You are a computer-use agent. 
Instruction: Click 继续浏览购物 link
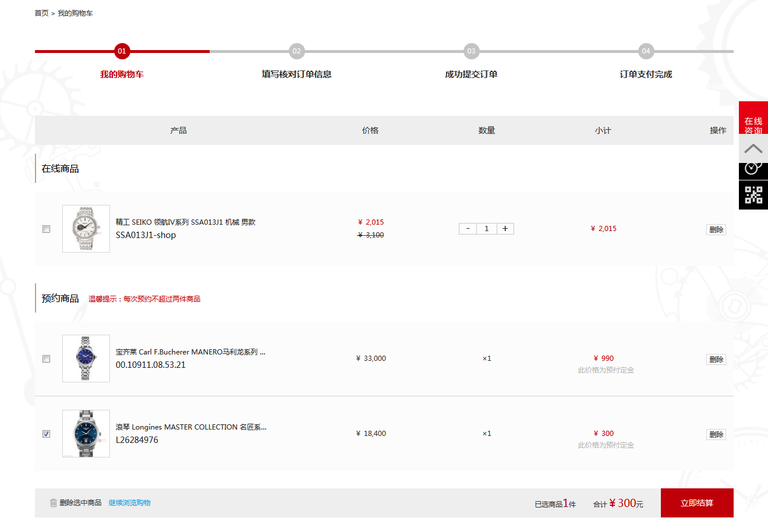pyautogui.click(x=129, y=503)
